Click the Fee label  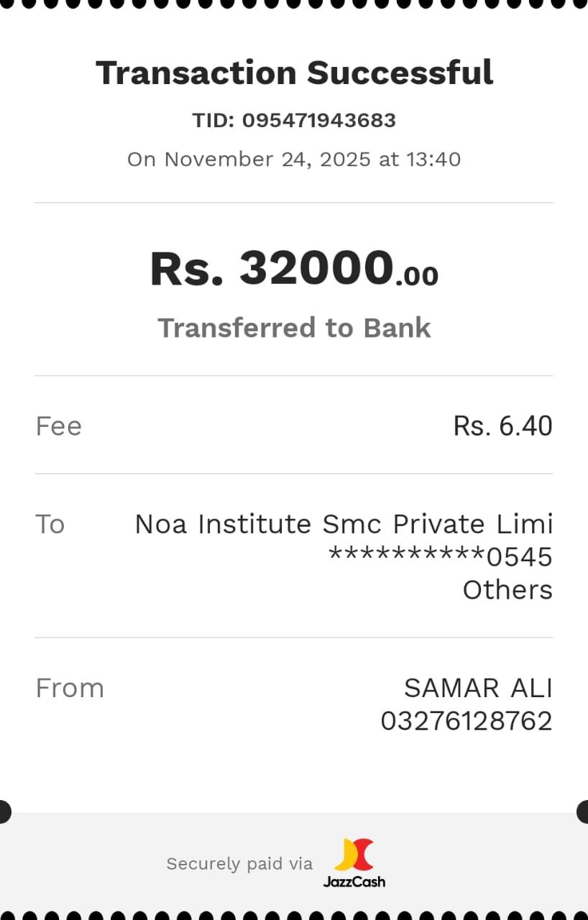pos(58,426)
